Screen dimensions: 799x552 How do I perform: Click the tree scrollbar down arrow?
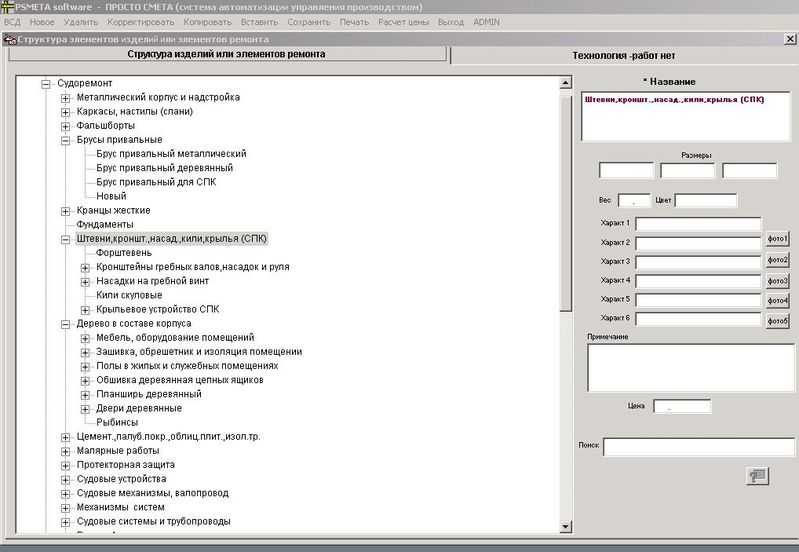(x=565, y=526)
